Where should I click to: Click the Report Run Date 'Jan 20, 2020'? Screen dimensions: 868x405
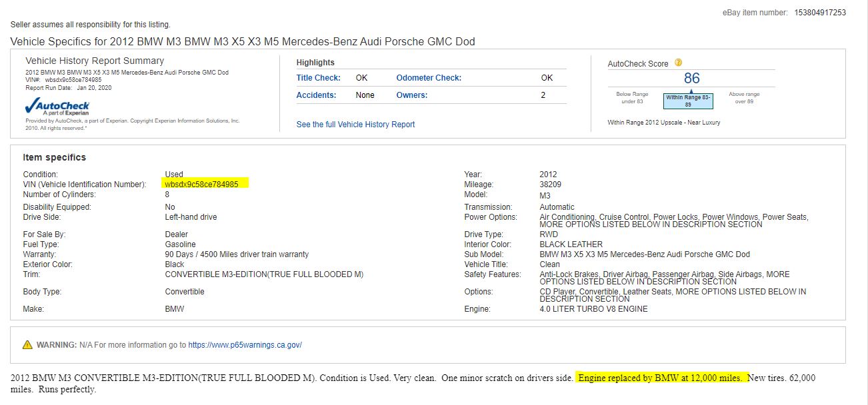coord(94,88)
